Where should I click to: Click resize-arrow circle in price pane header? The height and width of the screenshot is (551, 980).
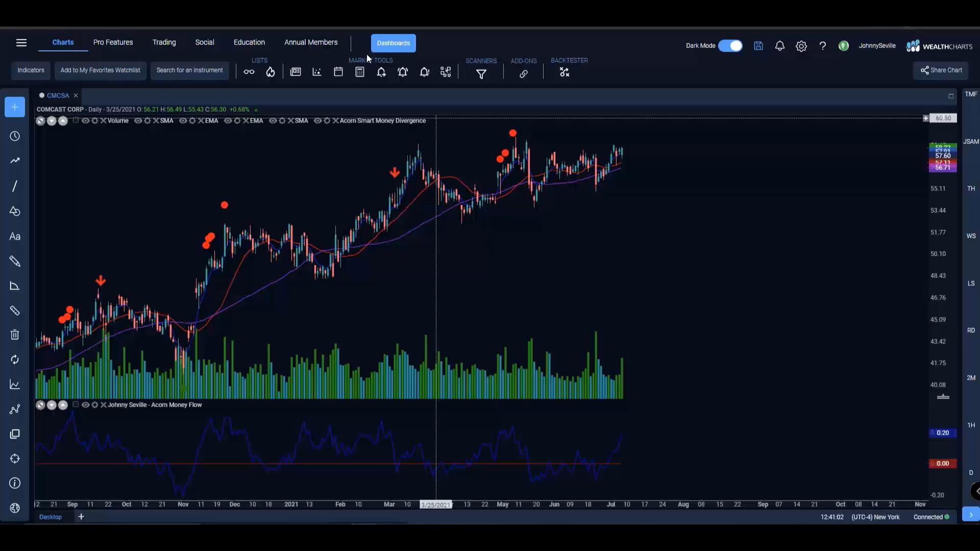pyautogui.click(x=40, y=121)
